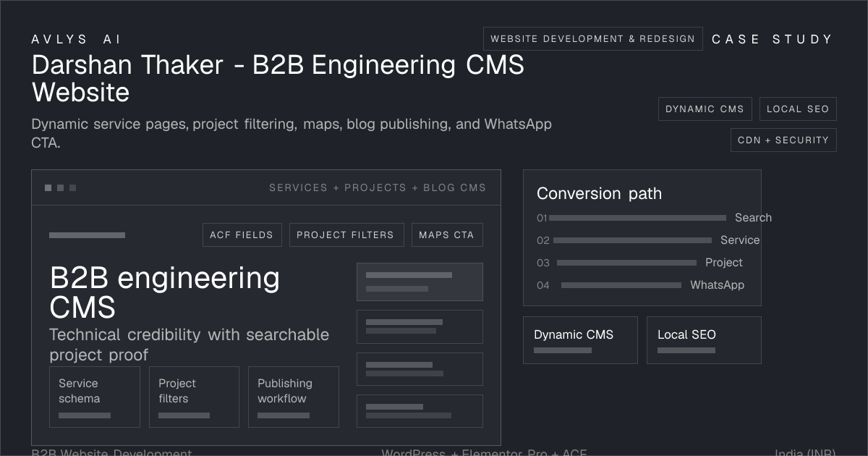Open the Project filters card

pos(194,397)
